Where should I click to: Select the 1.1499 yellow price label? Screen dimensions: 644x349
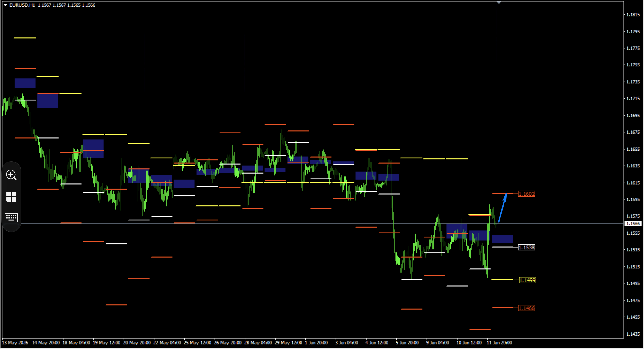click(x=527, y=280)
